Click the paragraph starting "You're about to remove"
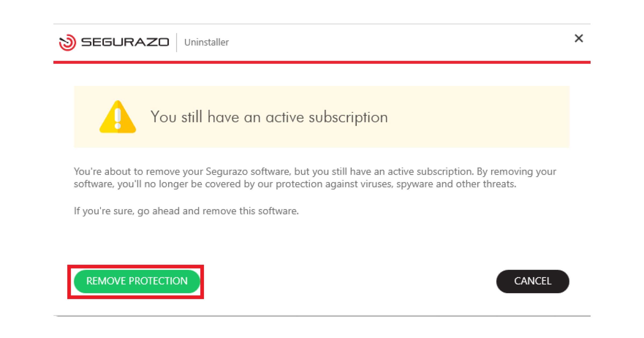The height and width of the screenshot is (338, 644). point(315,178)
